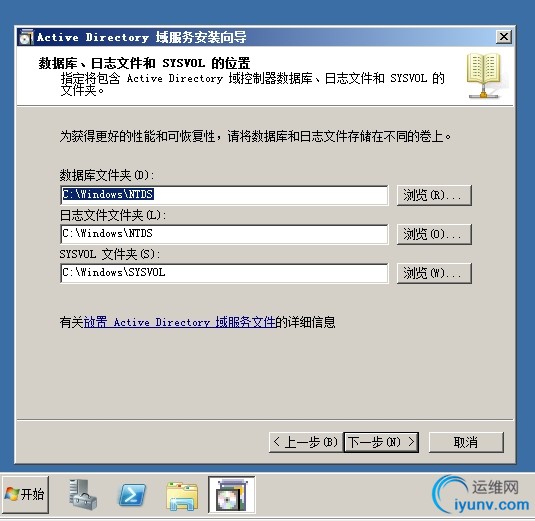Browse for database folder with 浏览(R)
Screen dimensions: 535x521
point(434,196)
